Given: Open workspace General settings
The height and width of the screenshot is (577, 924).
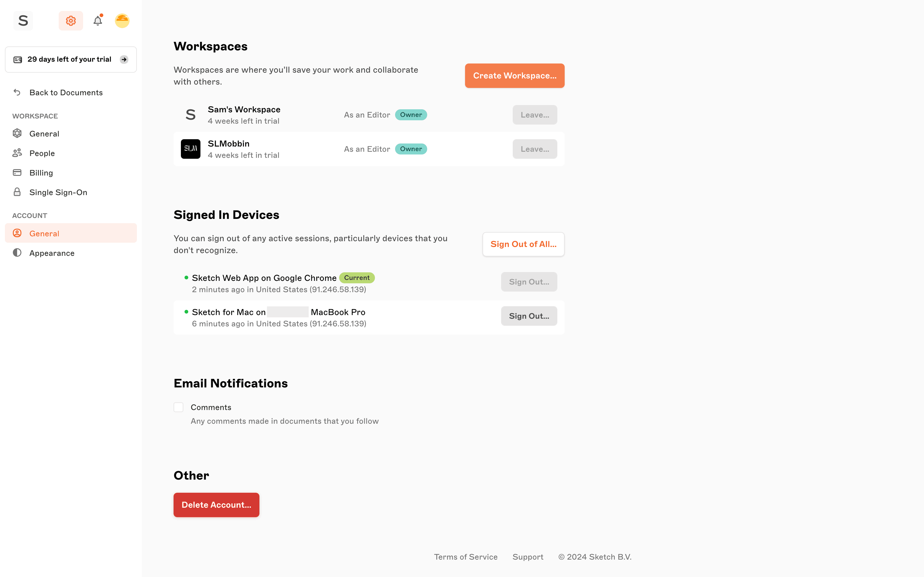Looking at the screenshot, I should [44, 134].
